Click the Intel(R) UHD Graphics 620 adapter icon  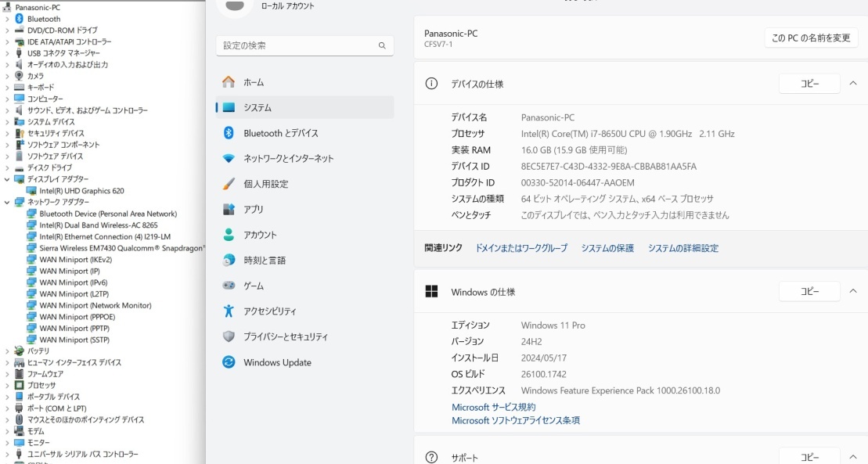tap(31, 190)
